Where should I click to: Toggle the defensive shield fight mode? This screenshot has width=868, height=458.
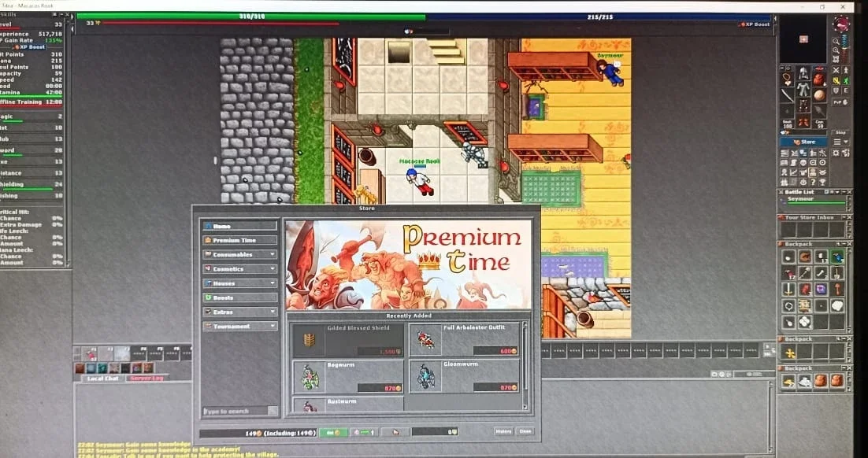[x=836, y=90]
